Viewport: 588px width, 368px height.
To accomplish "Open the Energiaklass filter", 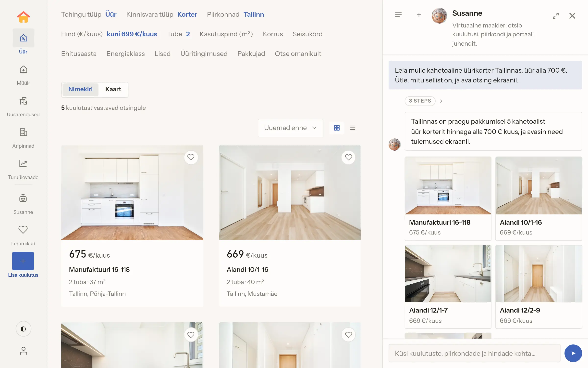I will point(125,54).
